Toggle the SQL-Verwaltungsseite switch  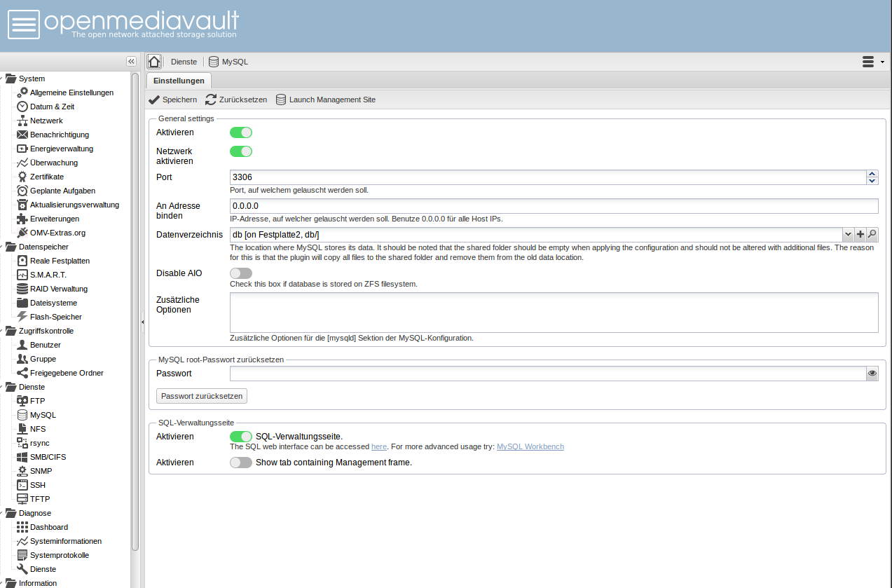pyautogui.click(x=241, y=437)
